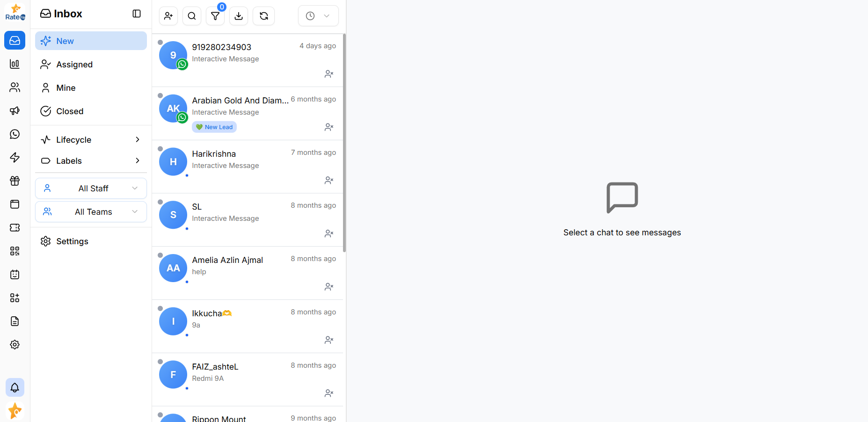The image size is (868, 422).
Task: Click the add contact icon in toolbar
Action: pos(168,16)
